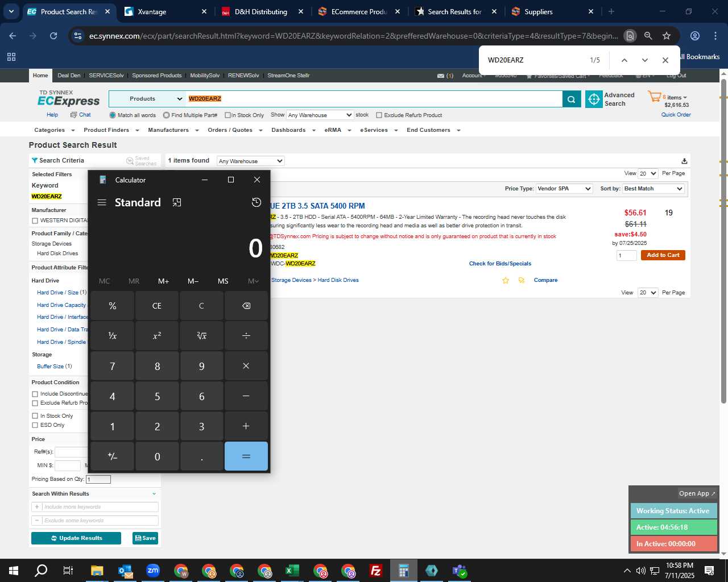The image size is (728, 582).
Task: Click the multiply key in Calculator
Action: click(246, 366)
